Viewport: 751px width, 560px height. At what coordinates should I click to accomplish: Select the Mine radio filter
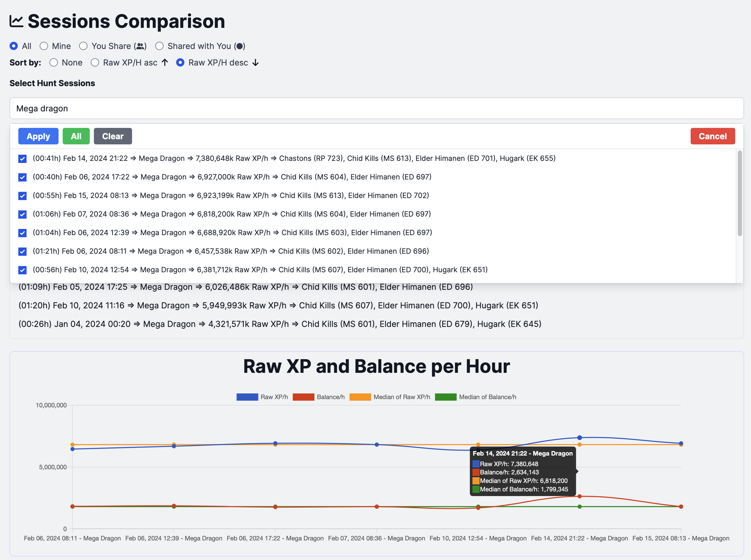pos(44,46)
